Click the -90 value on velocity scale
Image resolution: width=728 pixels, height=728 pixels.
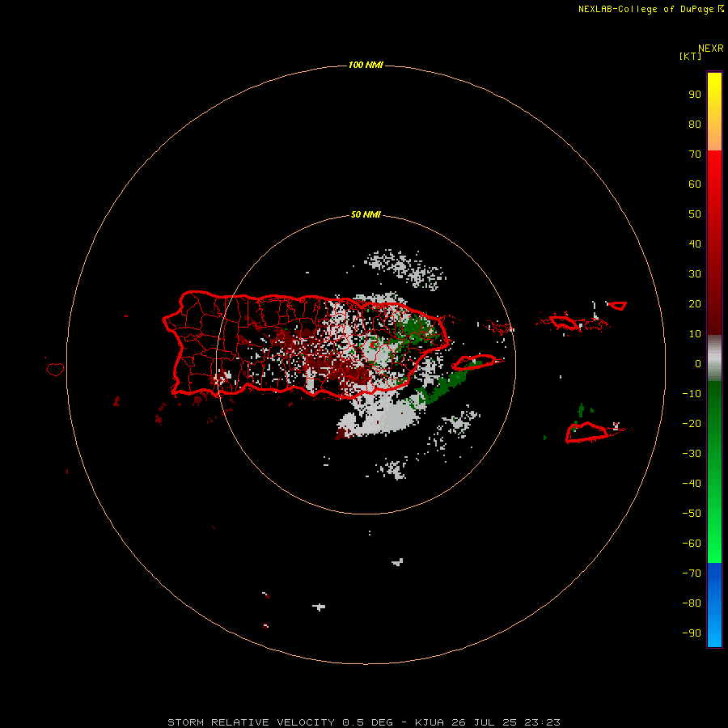click(692, 633)
